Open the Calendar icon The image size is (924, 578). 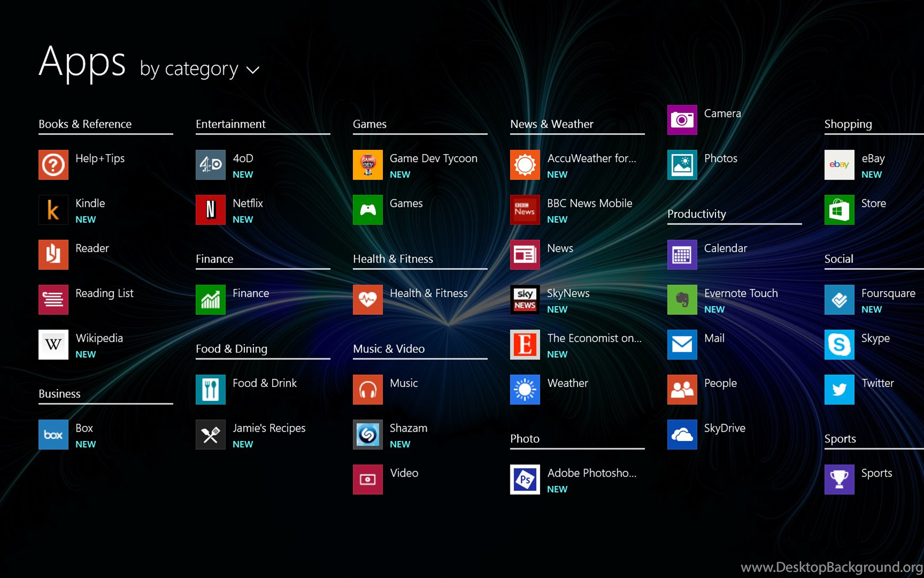click(683, 254)
